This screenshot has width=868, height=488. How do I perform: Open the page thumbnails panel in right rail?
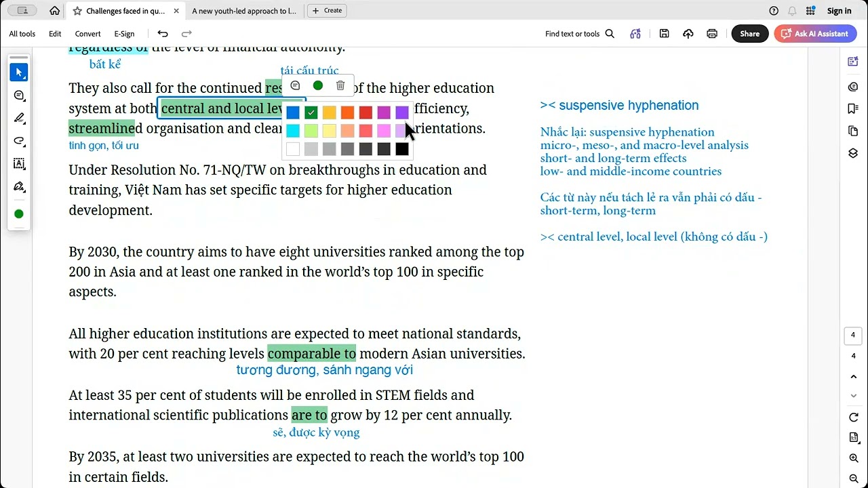point(853,131)
